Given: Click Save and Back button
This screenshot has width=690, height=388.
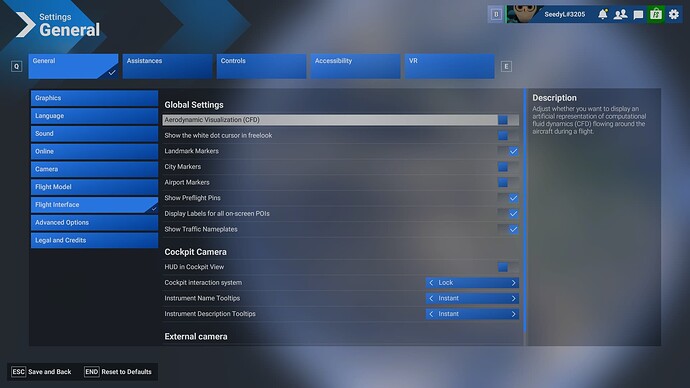Looking at the screenshot, I should tap(41, 372).
